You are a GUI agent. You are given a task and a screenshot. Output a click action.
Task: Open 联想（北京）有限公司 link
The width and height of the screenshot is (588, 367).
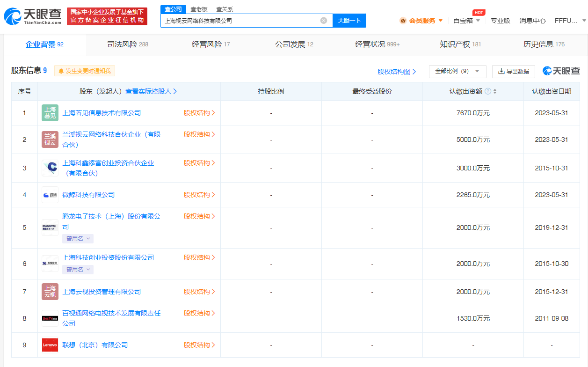pos(95,345)
